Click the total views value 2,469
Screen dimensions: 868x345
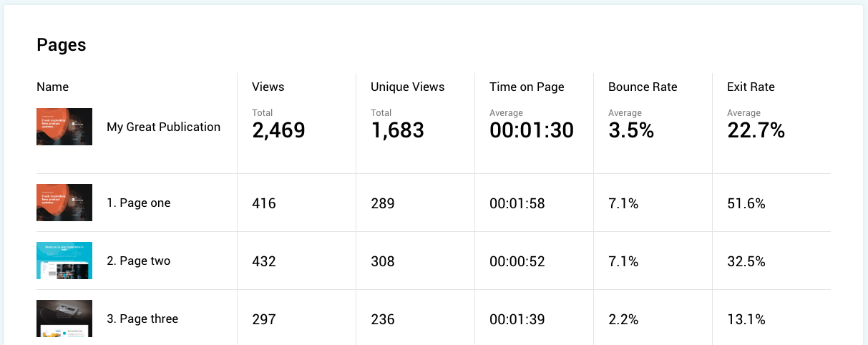point(278,130)
